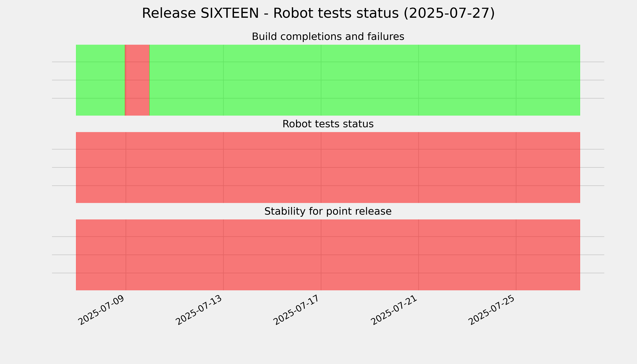Click the 2025-07-25 axis date label
637x364 pixels.
coord(492,310)
